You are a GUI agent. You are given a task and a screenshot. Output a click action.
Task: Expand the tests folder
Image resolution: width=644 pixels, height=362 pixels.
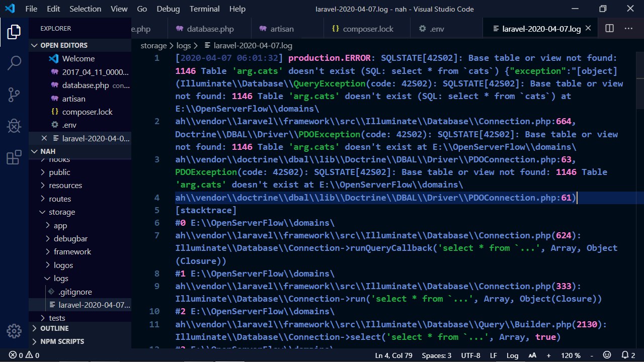click(x=80, y=318)
